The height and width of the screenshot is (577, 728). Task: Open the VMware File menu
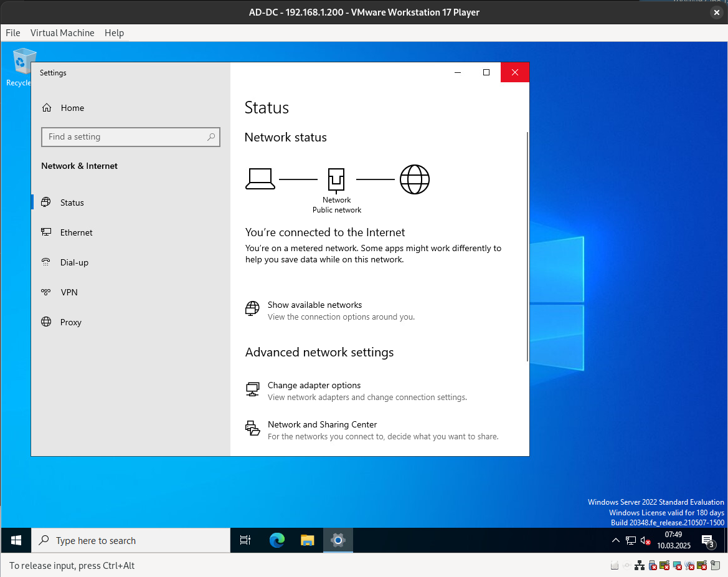coord(13,33)
